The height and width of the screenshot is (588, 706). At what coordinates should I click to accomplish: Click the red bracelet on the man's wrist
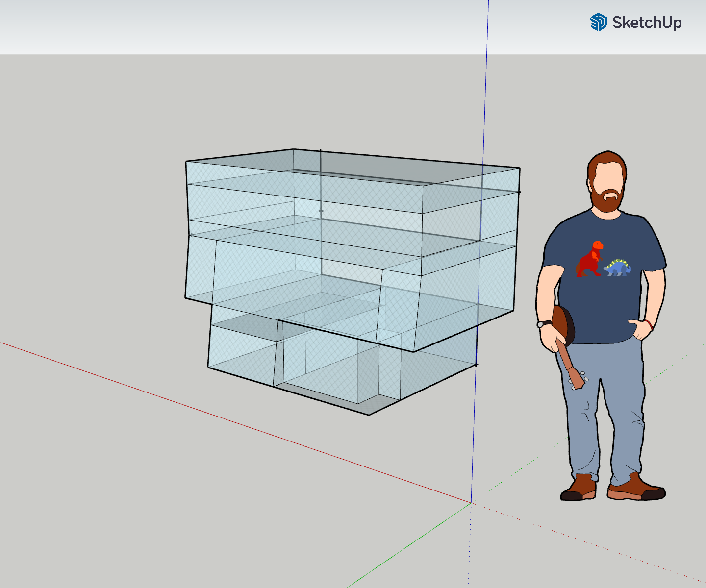pos(649,324)
